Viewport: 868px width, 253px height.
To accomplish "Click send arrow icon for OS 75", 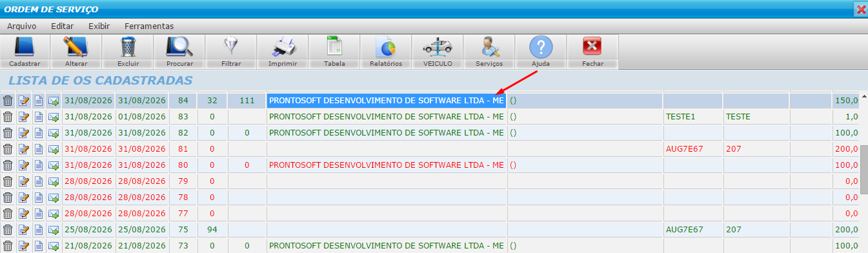I will 54,230.
